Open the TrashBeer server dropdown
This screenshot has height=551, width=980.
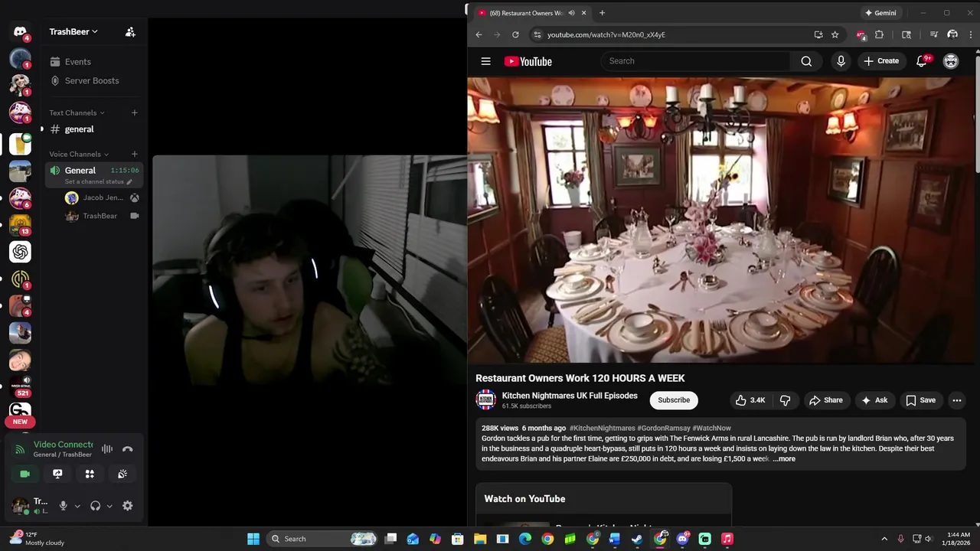point(73,31)
